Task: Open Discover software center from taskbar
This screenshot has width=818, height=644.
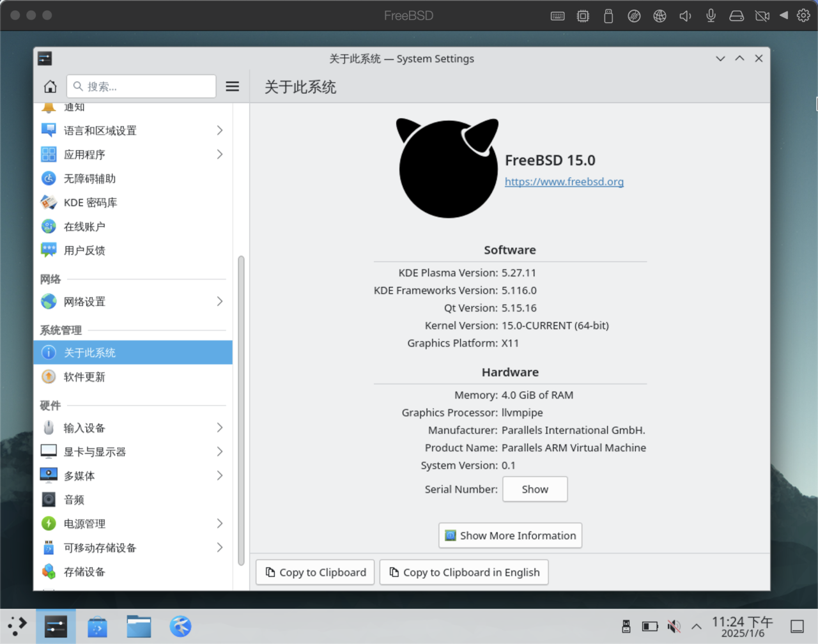Action: [x=97, y=627]
